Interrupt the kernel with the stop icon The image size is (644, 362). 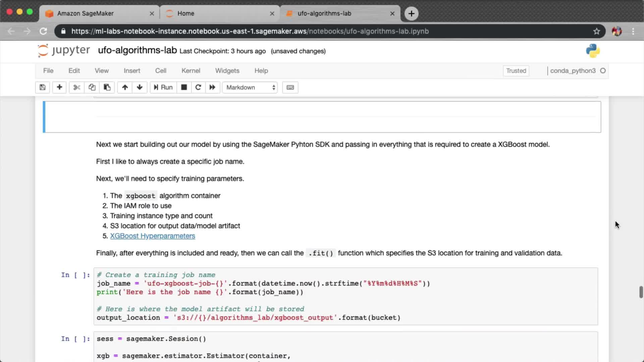[x=184, y=87]
